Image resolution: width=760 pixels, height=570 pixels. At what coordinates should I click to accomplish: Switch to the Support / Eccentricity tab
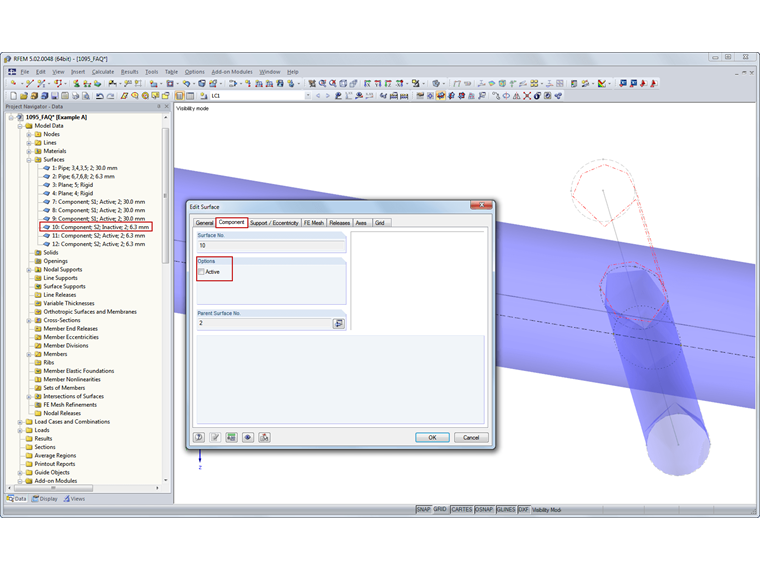pos(274,223)
